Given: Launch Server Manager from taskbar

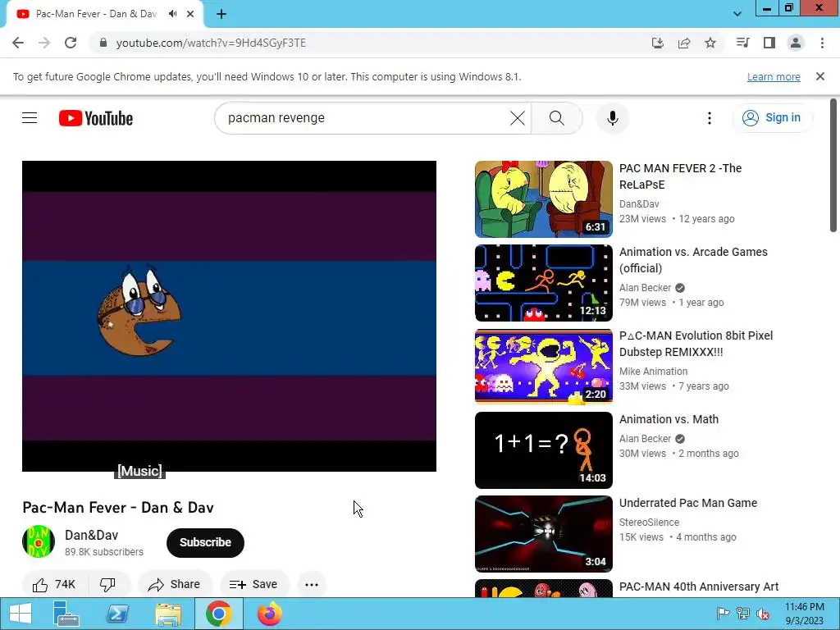Looking at the screenshot, I should pos(66,614).
